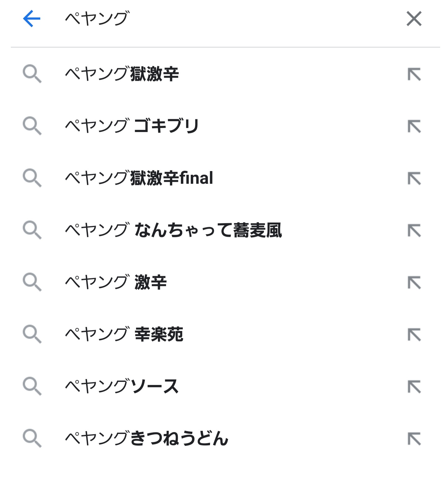Use the arrow icon for ペヤング 激辛
The image size is (446, 504).
(x=414, y=283)
